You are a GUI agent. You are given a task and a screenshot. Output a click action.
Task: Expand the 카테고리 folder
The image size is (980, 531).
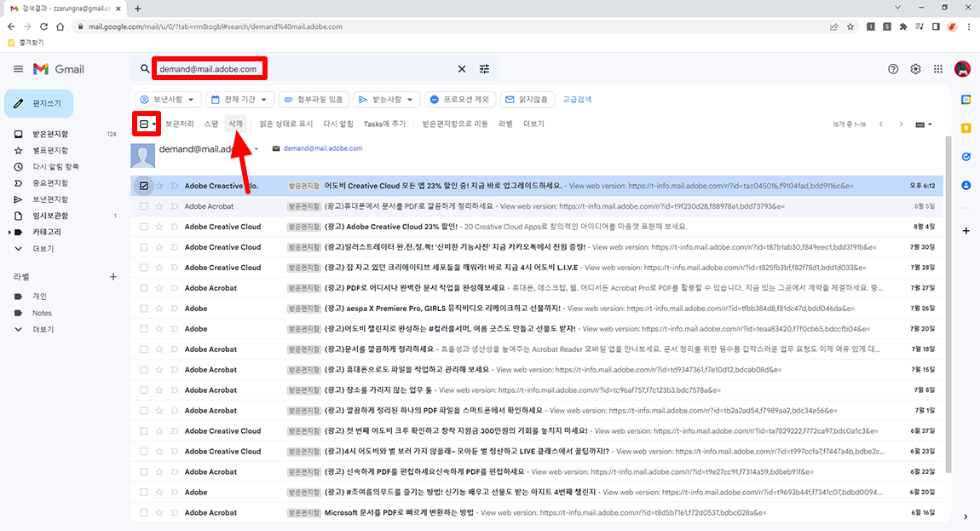[x=9, y=232]
